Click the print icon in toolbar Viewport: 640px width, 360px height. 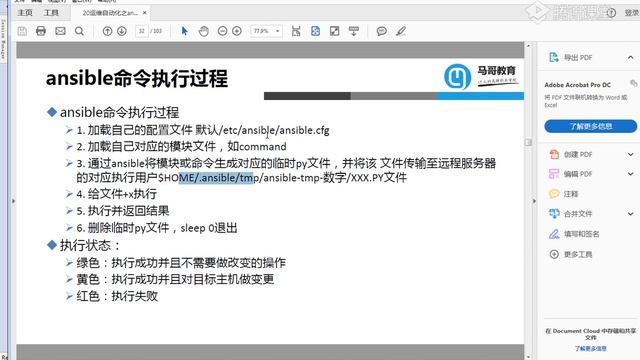(x=41, y=31)
